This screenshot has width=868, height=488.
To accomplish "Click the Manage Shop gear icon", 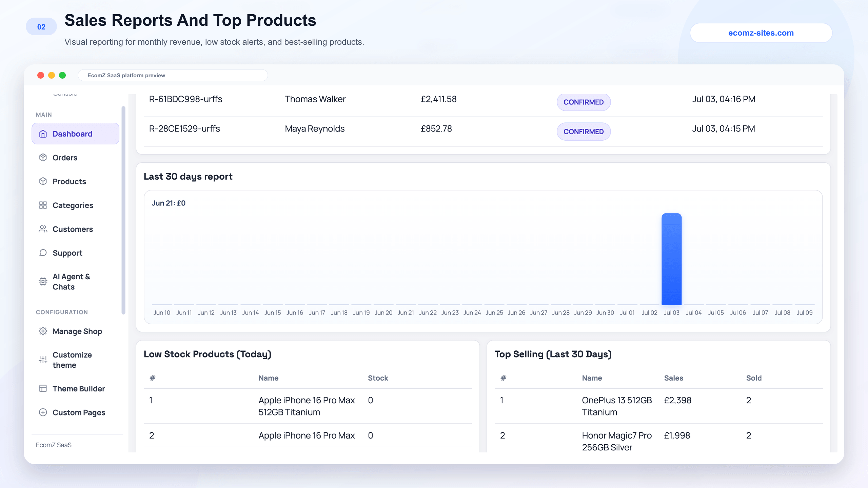I will (x=43, y=331).
